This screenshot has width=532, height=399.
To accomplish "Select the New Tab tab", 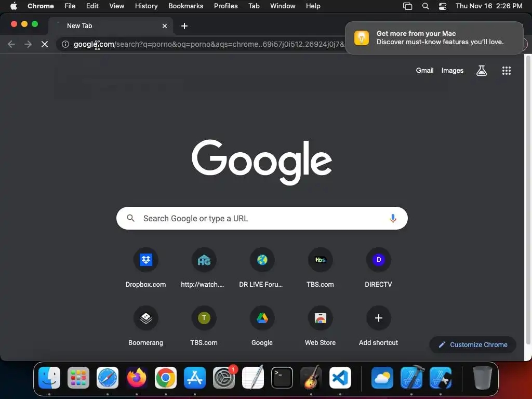I will (111, 26).
